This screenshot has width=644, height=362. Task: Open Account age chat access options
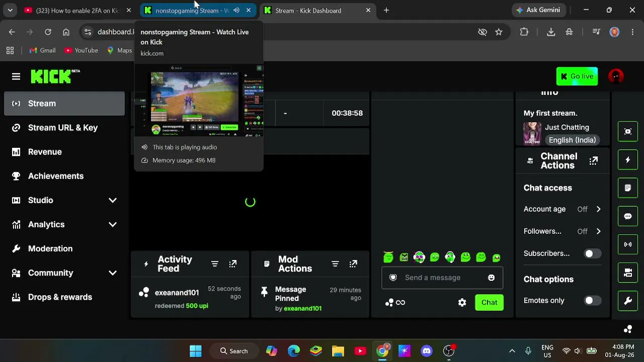(x=562, y=209)
